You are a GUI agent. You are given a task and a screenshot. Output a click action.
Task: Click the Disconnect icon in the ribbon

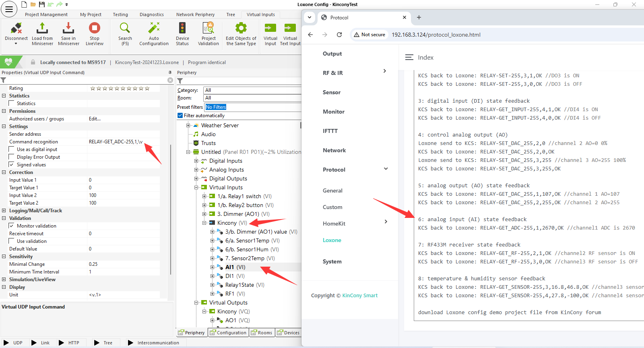pos(16,29)
